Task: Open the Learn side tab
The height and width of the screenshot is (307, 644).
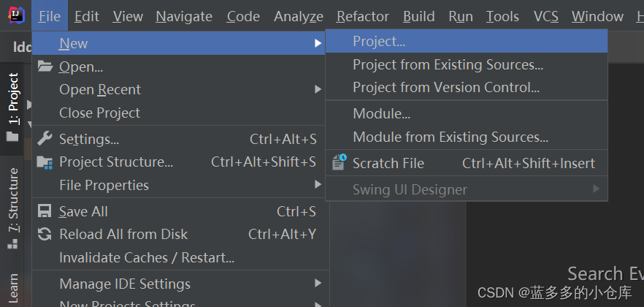Action: point(13,288)
